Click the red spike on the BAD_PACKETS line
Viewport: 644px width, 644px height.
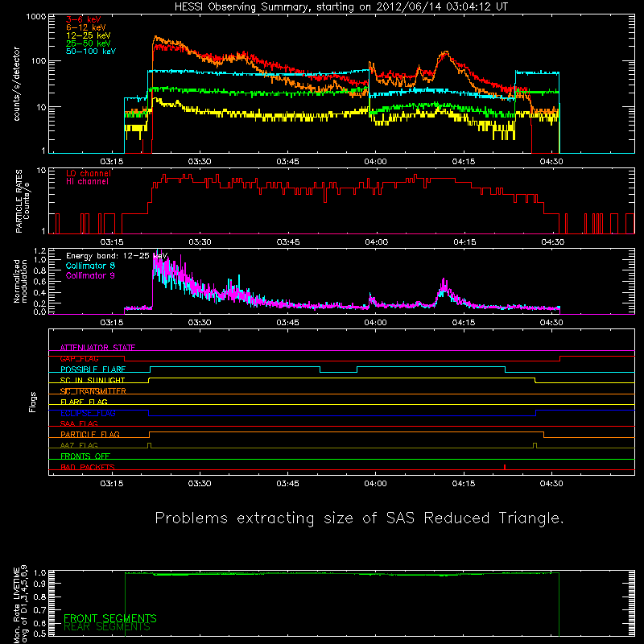pos(505,467)
